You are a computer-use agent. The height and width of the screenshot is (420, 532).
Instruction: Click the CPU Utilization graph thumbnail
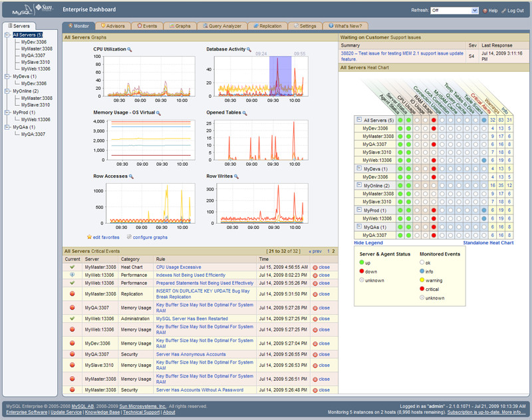click(149, 77)
